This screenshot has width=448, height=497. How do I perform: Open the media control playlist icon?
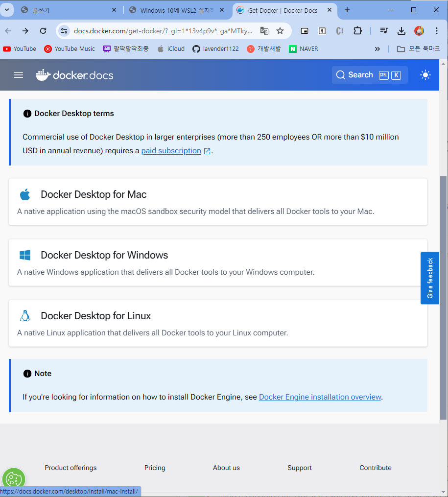(384, 31)
